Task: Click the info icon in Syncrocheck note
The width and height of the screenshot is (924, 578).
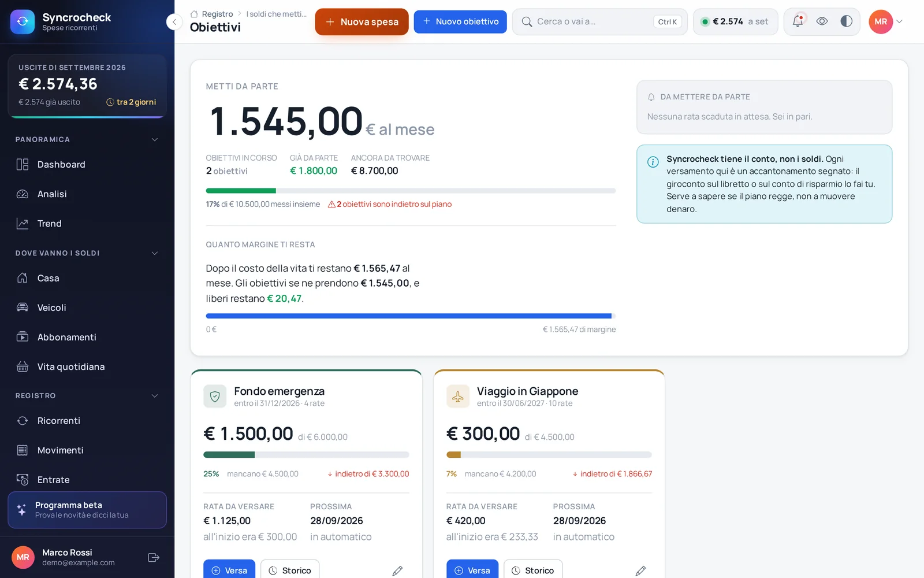Action: coord(653,162)
